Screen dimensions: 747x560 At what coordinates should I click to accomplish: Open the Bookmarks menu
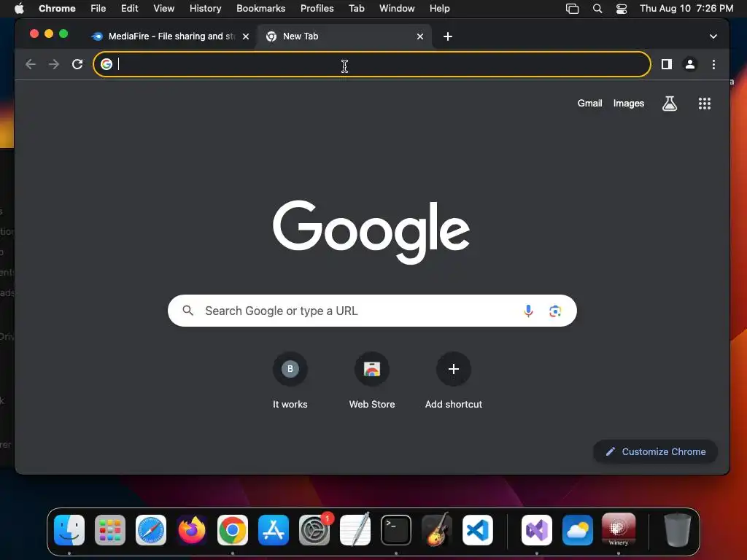260,9
